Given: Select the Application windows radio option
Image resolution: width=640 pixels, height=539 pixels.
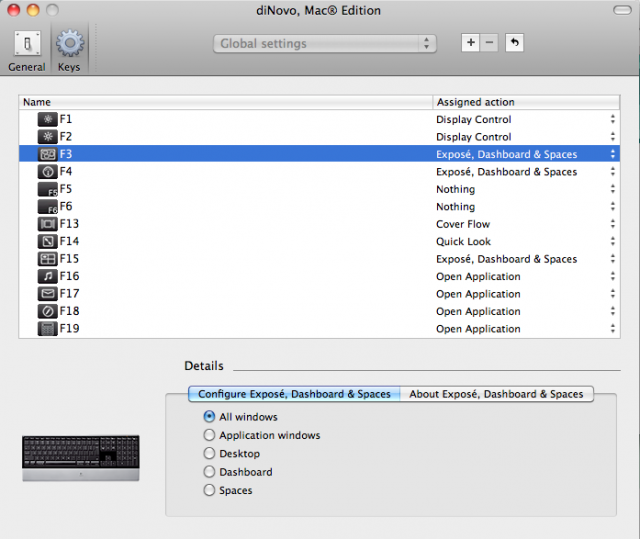Looking at the screenshot, I should tap(209, 435).
